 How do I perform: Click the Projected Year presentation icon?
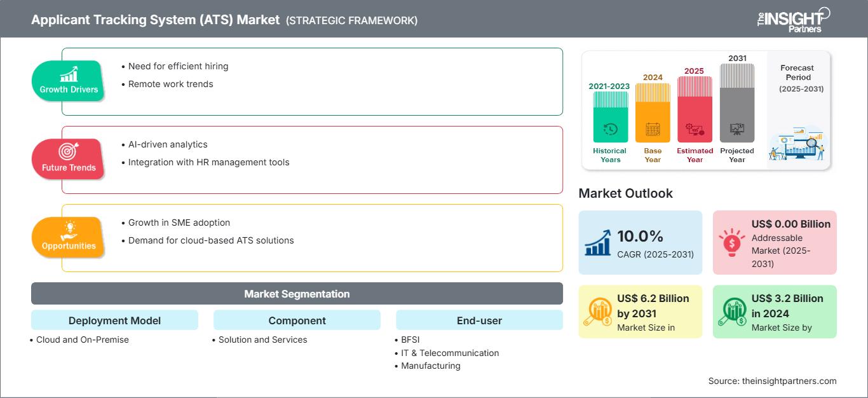point(737,130)
